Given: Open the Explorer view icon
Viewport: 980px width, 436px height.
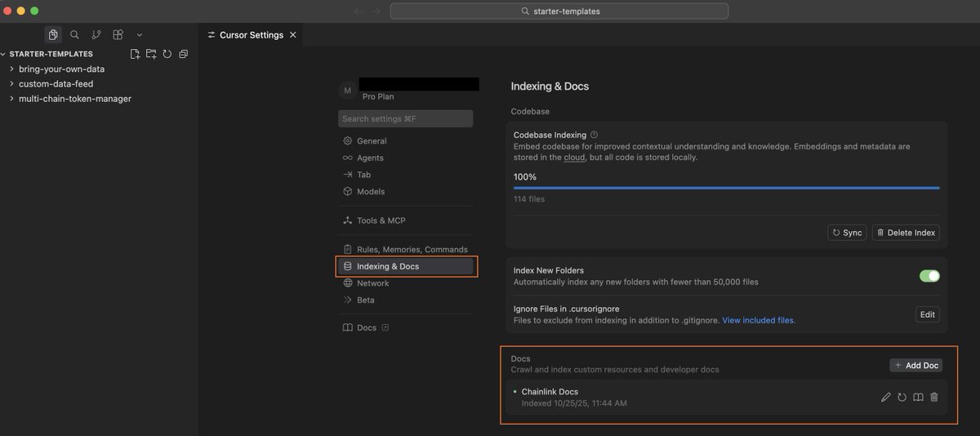Looking at the screenshot, I should [x=53, y=34].
